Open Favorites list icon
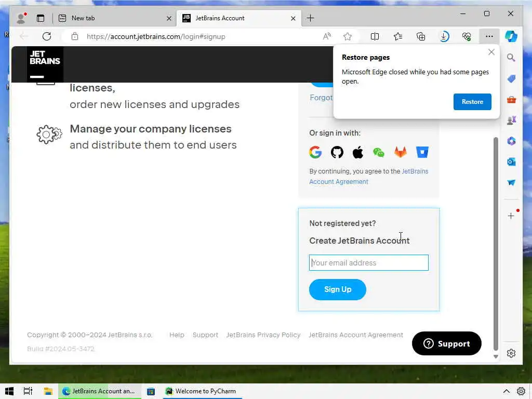Viewport: 532px width, 399px height. pyautogui.click(x=398, y=36)
